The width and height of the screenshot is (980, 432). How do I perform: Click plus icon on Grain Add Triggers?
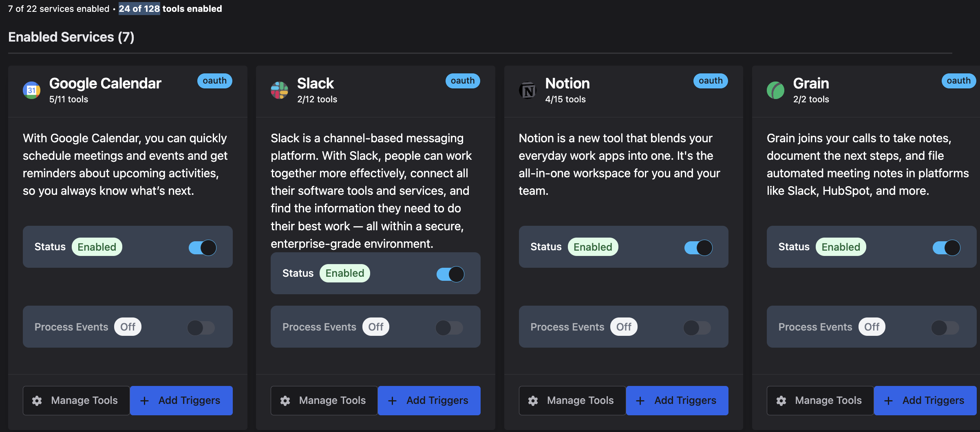[x=888, y=401]
